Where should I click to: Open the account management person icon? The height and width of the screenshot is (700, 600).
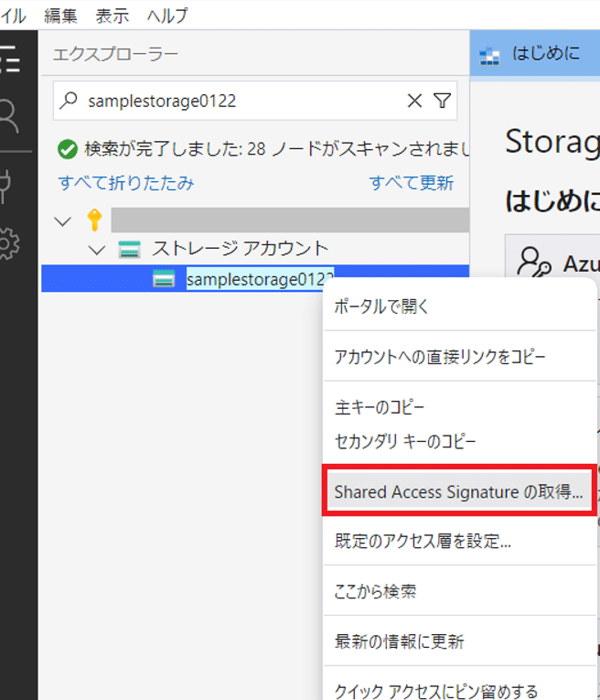coord(10,117)
